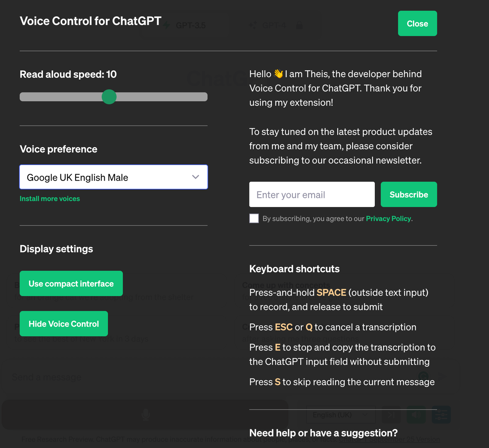Click the dimmed Send a message box
The image size is (489, 448).
pyautogui.click(x=229, y=377)
